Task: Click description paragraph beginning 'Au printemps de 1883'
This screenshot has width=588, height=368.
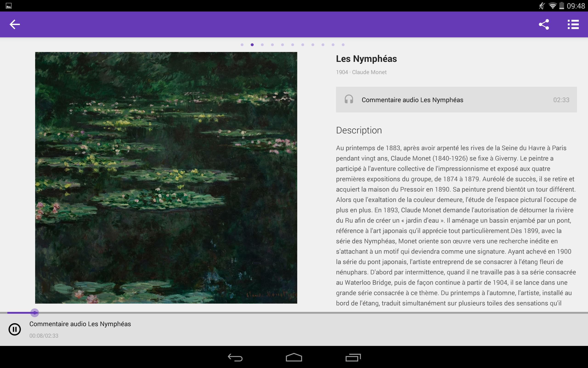Action: 456,226
